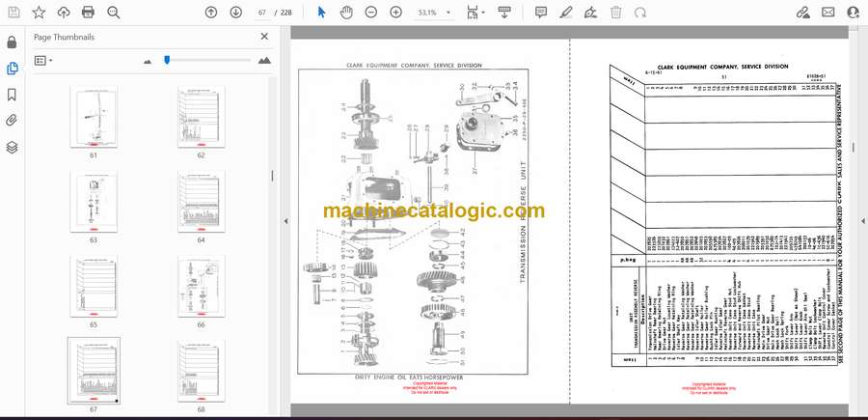Click the reduce thumbnail size mountain icon
Viewport: 868px width, 420px height.
(148, 62)
